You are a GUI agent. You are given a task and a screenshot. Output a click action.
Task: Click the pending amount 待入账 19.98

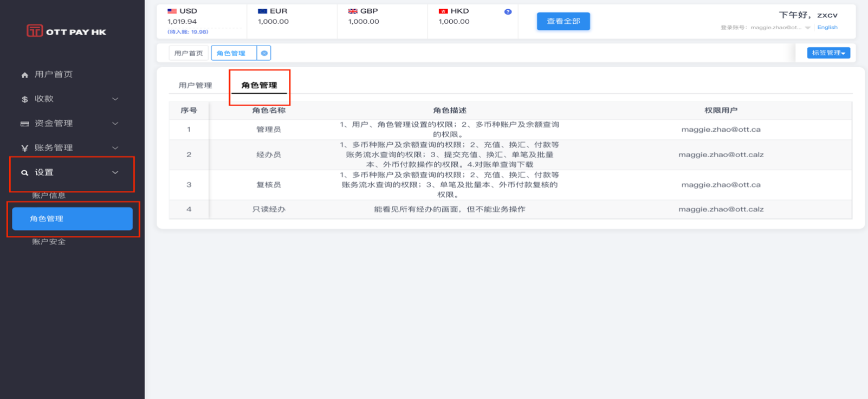click(x=188, y=32)
